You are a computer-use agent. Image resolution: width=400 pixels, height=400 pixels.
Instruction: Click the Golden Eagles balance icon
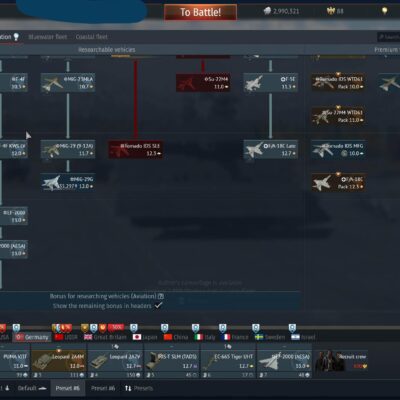point(330,11)
